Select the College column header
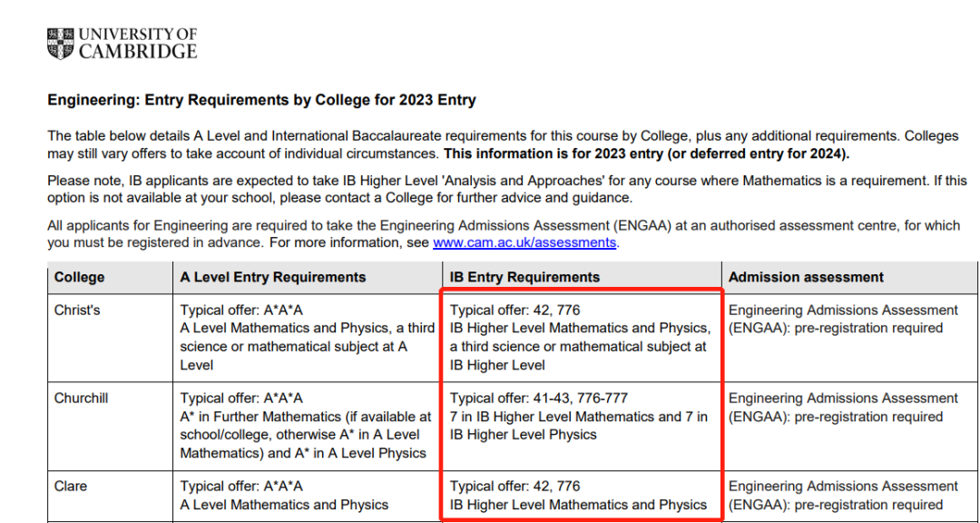Image resolution: width=980 pixels, height=523 pixels. [x=110, y=277]
